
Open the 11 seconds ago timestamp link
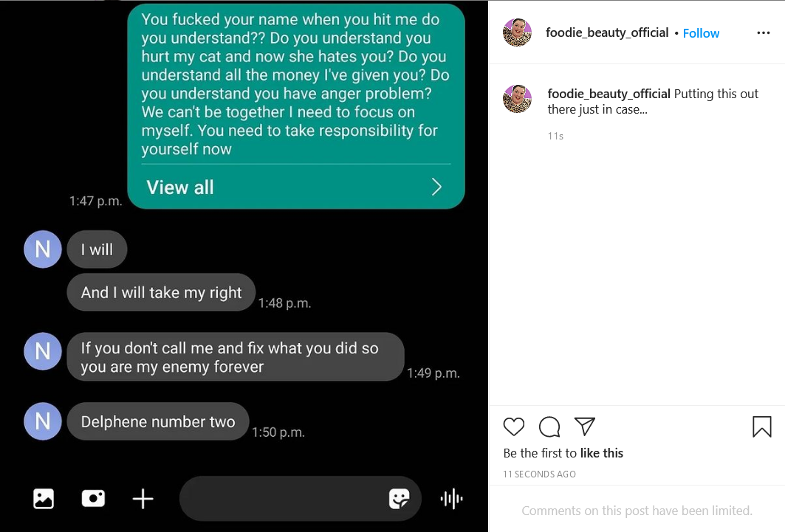[539, 474]
